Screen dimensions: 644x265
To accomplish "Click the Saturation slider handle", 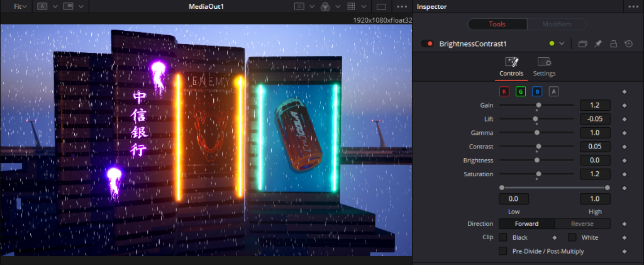I will 538,174.
